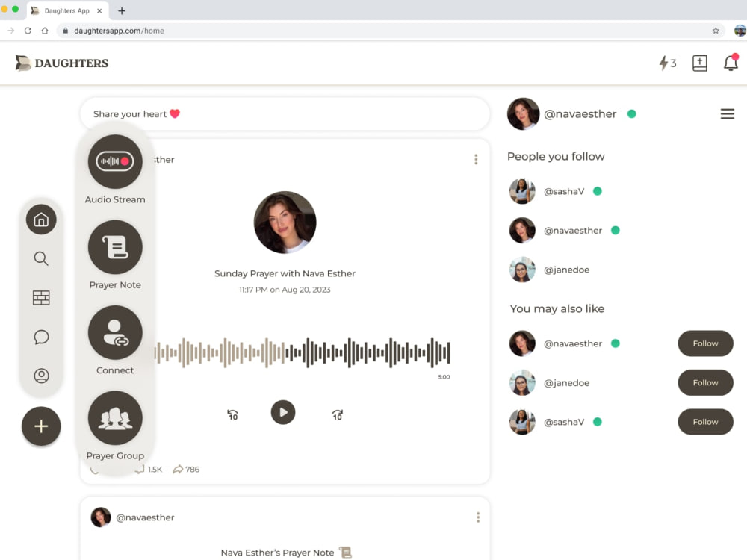Open the search magnifier icon in sidebar
Viewport: 747px width, 560px height.
pyautogui.click(x=41, y=258)
